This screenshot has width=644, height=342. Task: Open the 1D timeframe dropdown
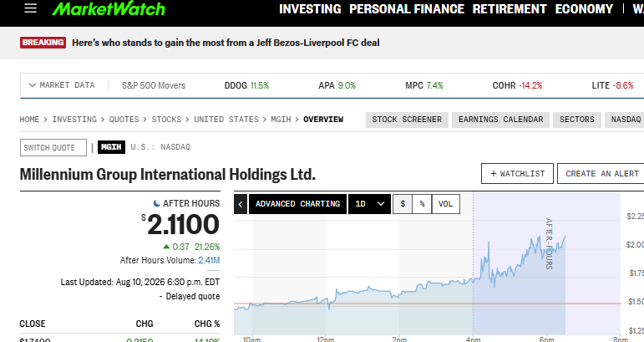click(x=369, y=204)
